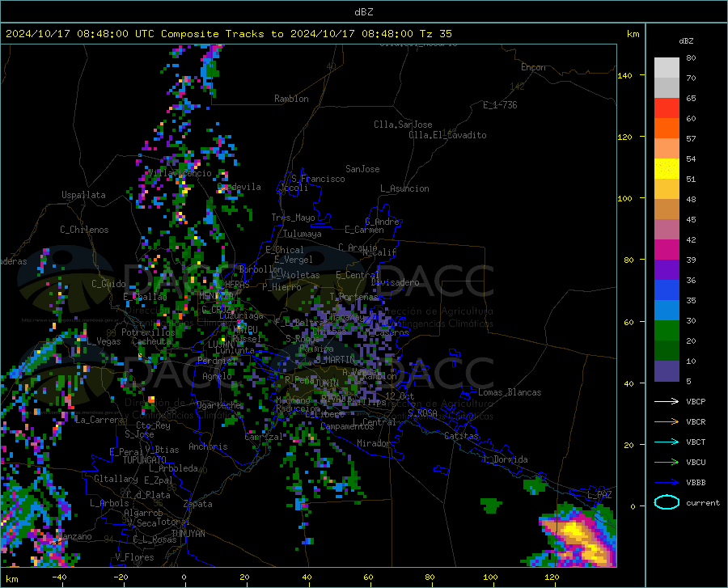The height and width of the screenshot is (588, 728).
Task: Select the light gray 70-80 dBZ swatch
Action: [x=667, y=68]
